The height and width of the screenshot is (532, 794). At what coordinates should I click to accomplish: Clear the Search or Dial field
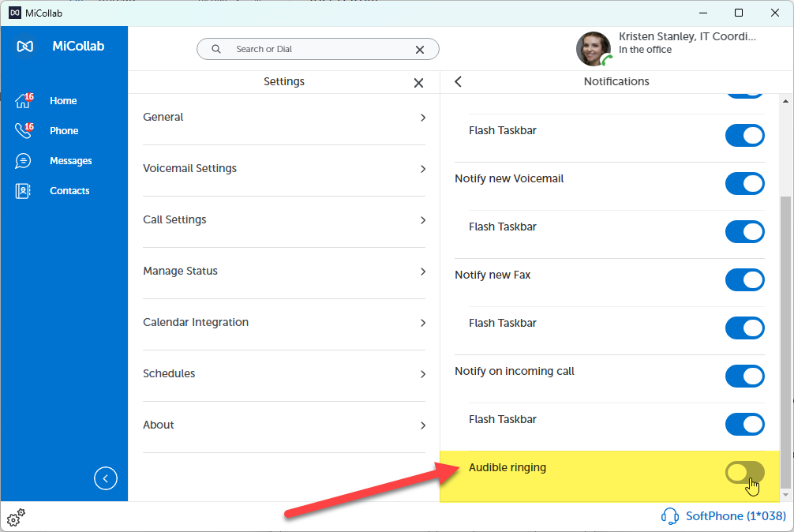(x=420, y=50)
